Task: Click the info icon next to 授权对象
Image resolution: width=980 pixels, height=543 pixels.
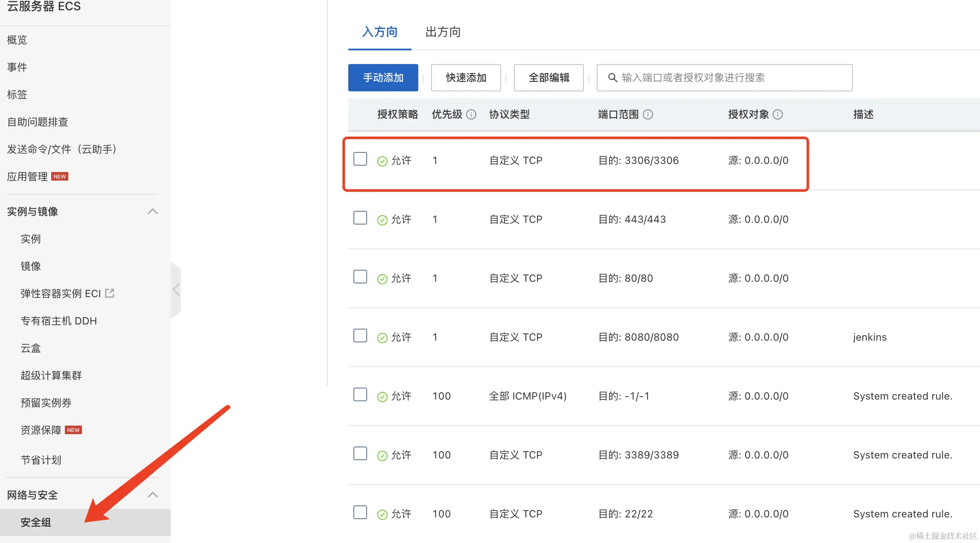Action: [778, 114]
